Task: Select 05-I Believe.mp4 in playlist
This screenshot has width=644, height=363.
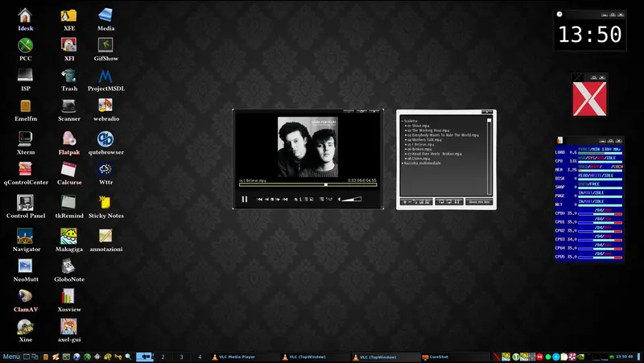Action: click(x=420, y=144)
